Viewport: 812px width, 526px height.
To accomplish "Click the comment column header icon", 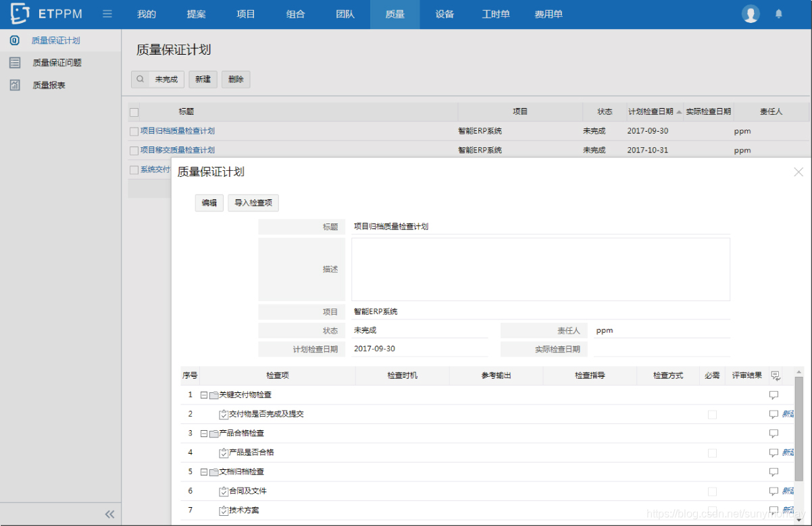I will (x=775, y=375).
